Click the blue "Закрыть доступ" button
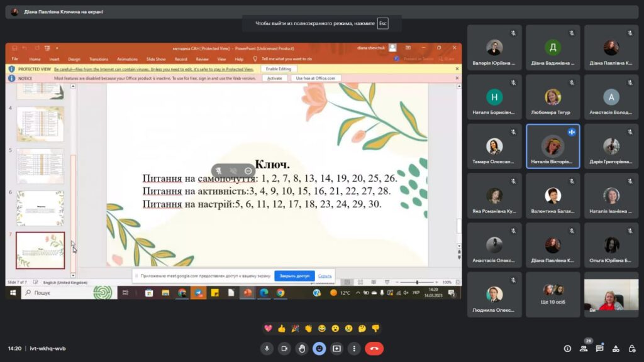The width and height of the screenshot is (644, 362). click(294, 276)
